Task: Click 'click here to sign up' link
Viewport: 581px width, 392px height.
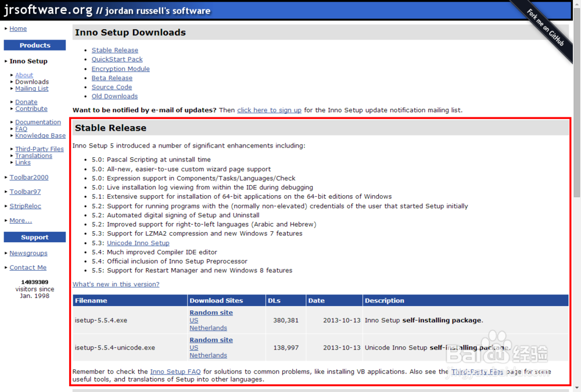Action: 270,110
